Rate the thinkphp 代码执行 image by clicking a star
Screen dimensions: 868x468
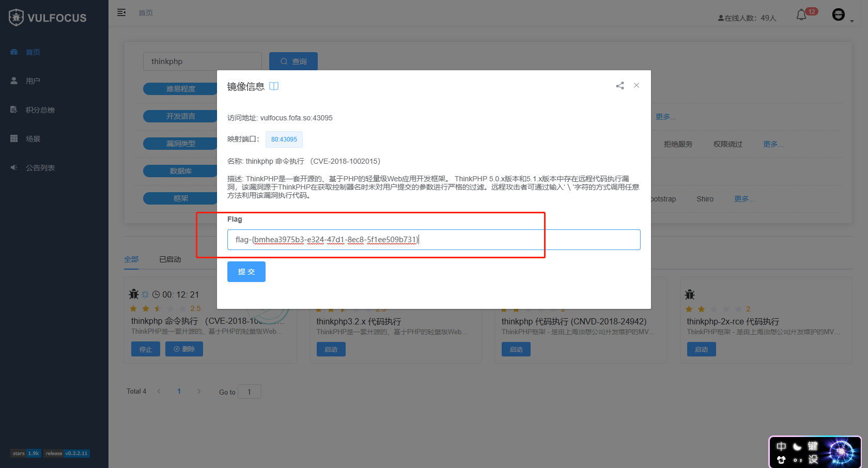tap(515, 308)
